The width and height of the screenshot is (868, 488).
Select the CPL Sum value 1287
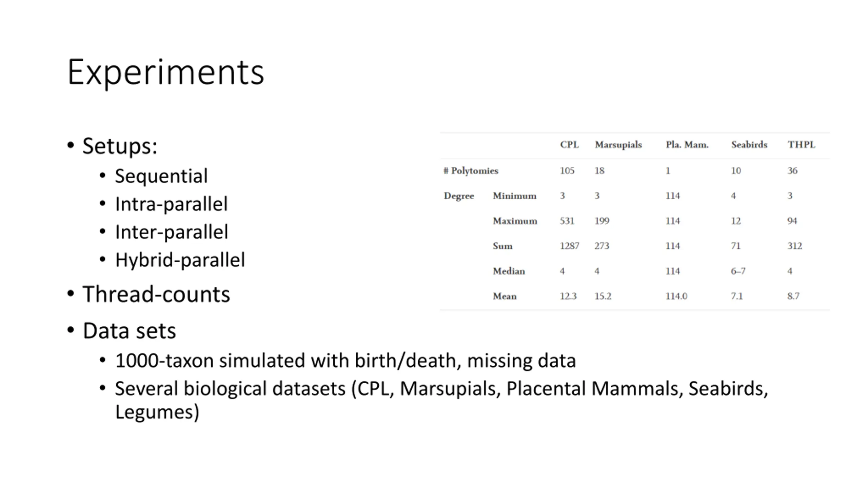click(569, 246)
